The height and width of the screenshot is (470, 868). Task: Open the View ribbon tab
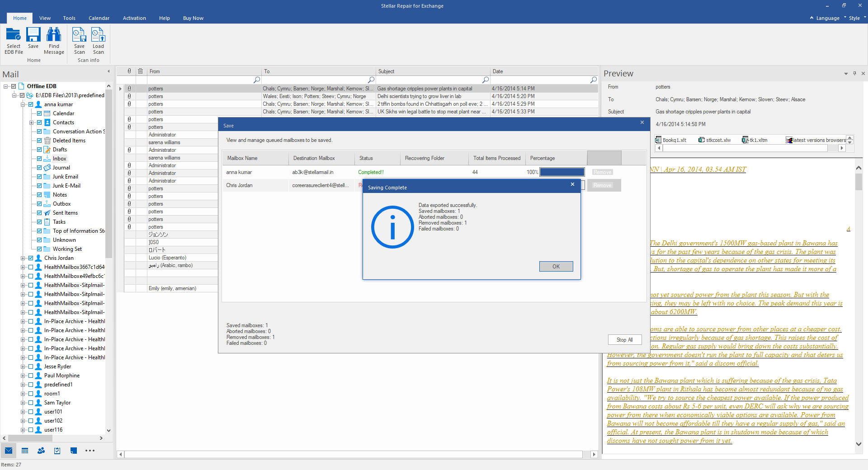pos(45,18)
